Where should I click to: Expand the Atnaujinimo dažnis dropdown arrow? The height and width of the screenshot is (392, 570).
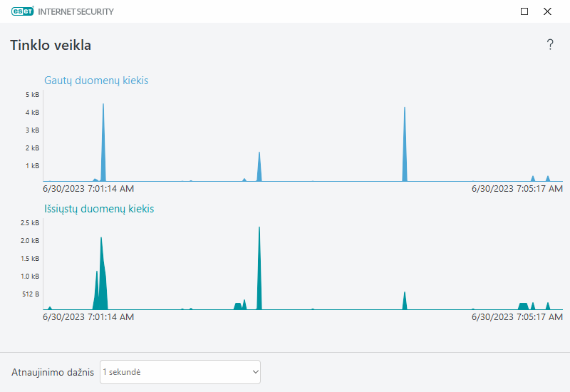(x=256, y=372)
